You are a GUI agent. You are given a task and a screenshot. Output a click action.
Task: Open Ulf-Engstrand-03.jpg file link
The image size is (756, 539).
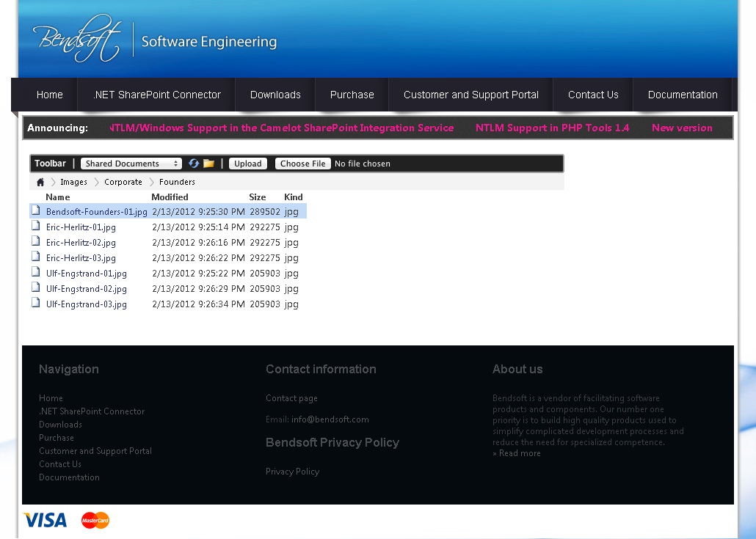(87, 304)
